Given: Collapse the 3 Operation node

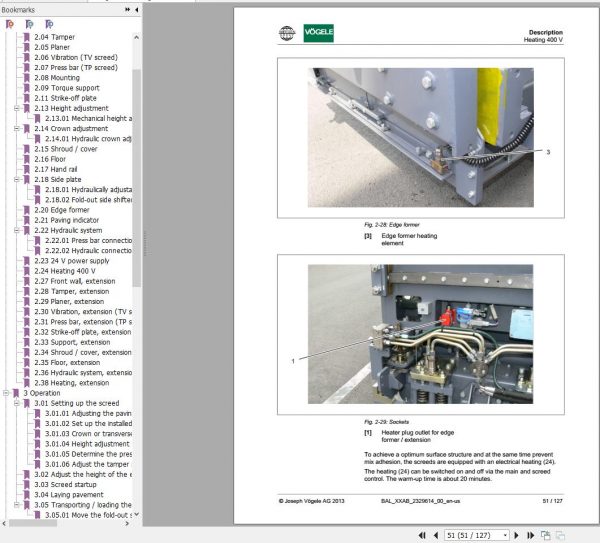Looking at the screenshot, I should (x=6, y=393).
